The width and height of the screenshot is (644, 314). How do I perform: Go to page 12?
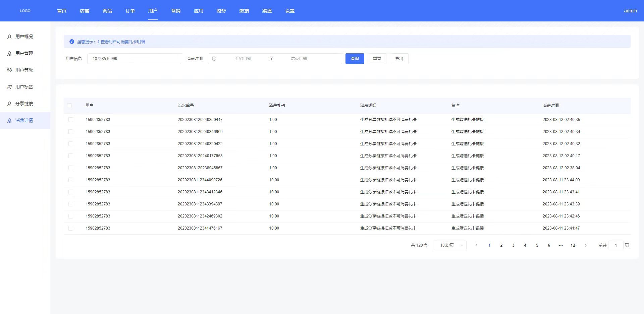coord(573,245)
